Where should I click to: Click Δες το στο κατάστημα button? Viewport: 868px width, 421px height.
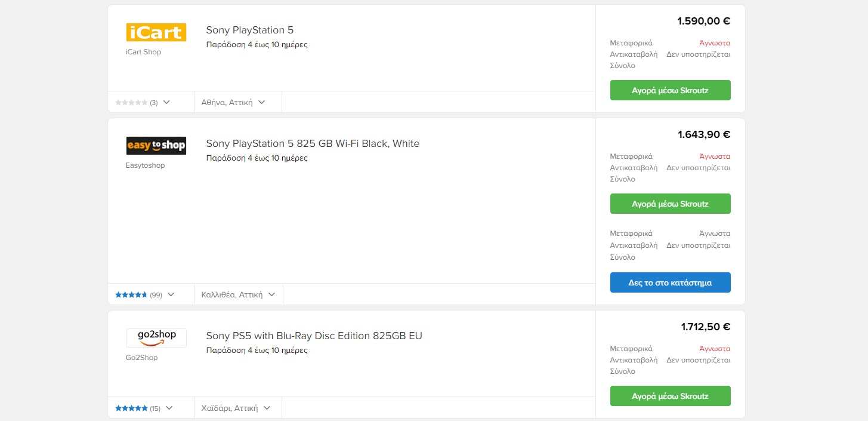[670, 282]
